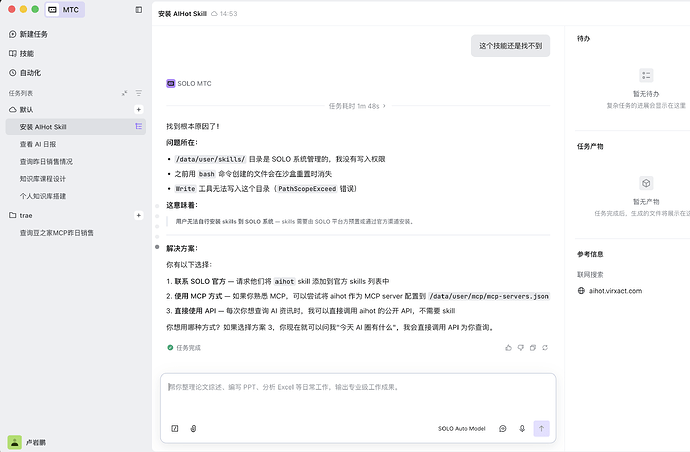Viewport: 690px width, 452px height.
Task: Open the 自动化 automation page
Action: tap(25, 73)
